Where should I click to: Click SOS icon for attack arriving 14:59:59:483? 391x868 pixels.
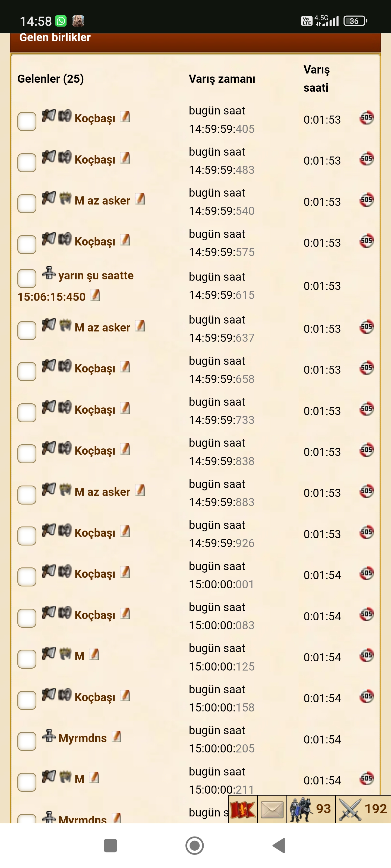(366, 159)
